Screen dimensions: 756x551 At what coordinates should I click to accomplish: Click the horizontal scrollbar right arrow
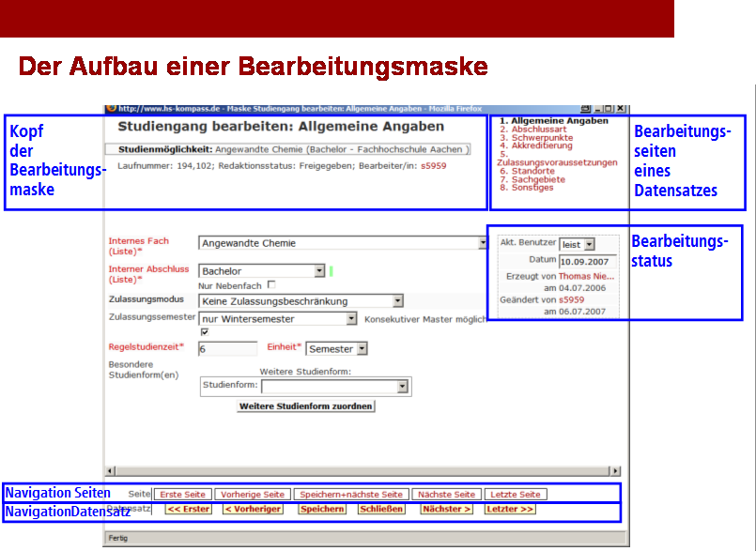pos(615,471)
